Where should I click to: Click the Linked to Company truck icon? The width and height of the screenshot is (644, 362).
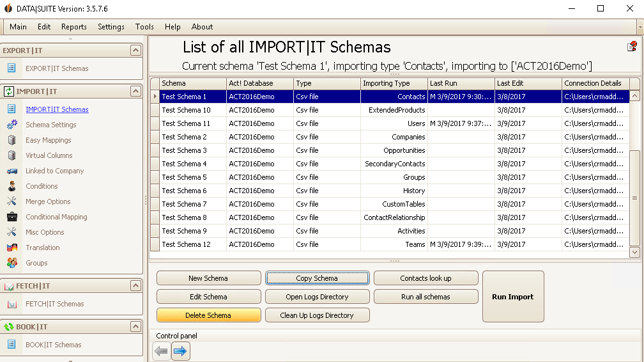click(x=12, y=171)
